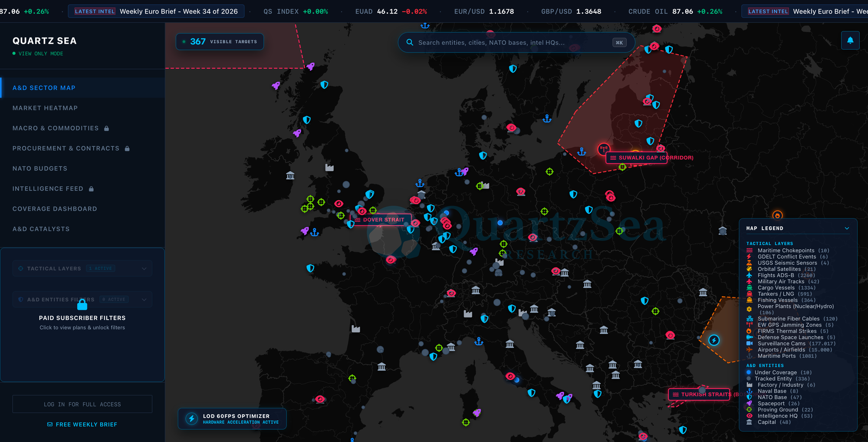
Task: Expand the Tactical Layers dropdown
Action: click(82, 268)
